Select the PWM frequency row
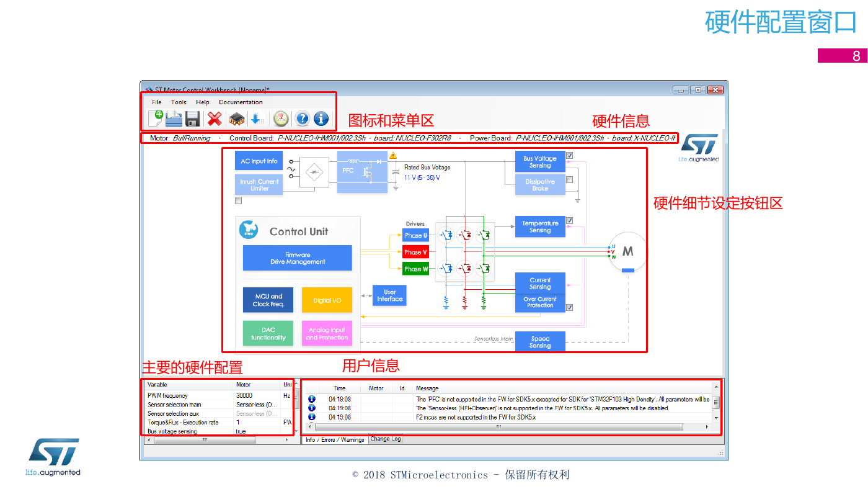Screen dimensions: 868x489 tap(219, 395)
